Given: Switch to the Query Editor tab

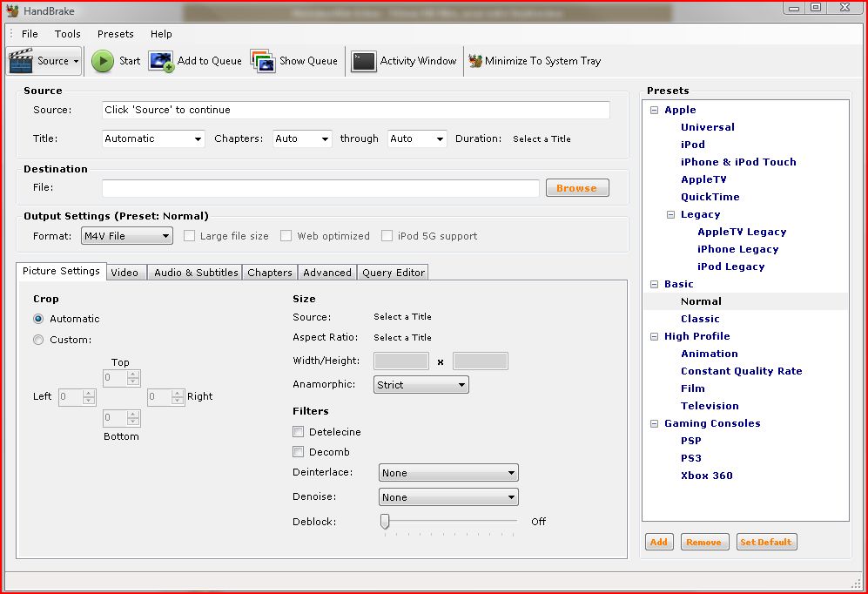Looking at the screenshot, I should tap(393, 273).
